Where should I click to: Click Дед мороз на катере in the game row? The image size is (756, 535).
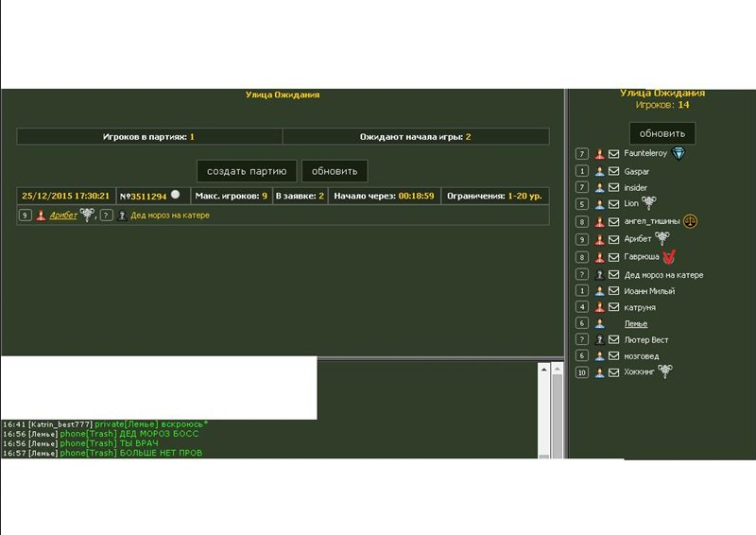pyautogui.click(x=169, y=216)
